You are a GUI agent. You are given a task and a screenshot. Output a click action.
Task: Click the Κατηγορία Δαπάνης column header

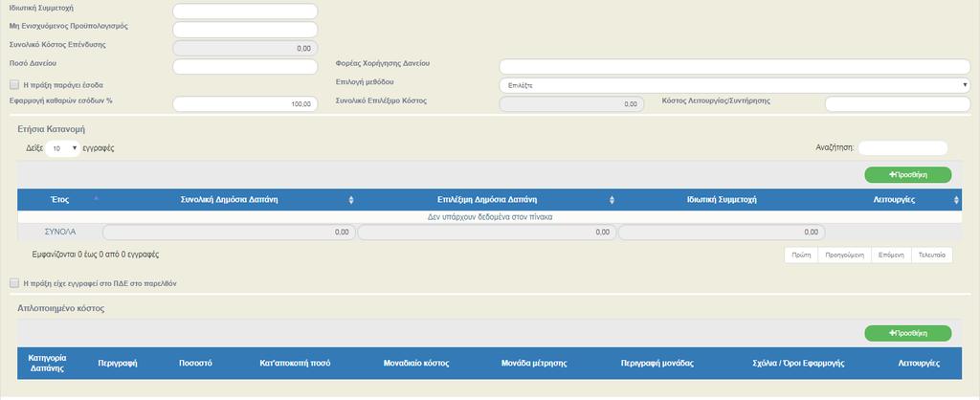click(x=48, y=363)
